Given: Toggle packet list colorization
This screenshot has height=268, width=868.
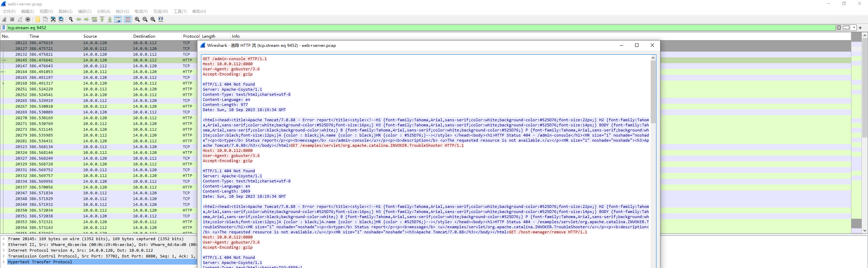Looking at the screenshot, I should pyautogui.click(x=127, y=19).
